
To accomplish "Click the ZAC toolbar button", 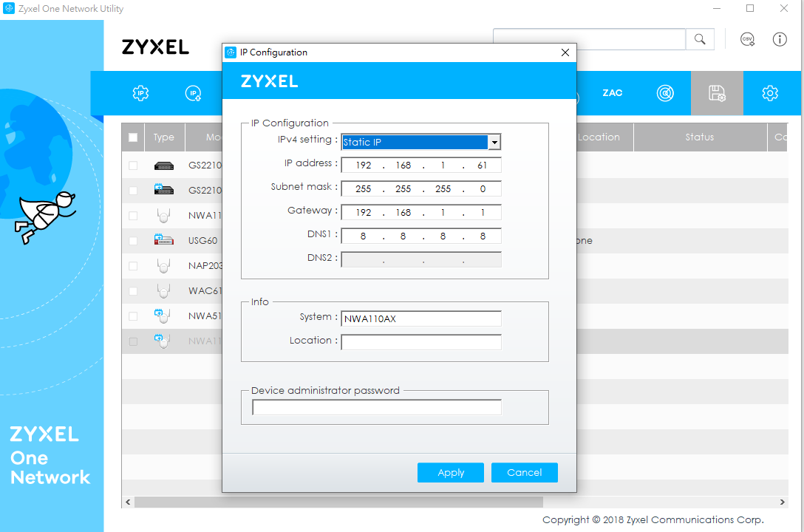I will click(x=612, y=93).
